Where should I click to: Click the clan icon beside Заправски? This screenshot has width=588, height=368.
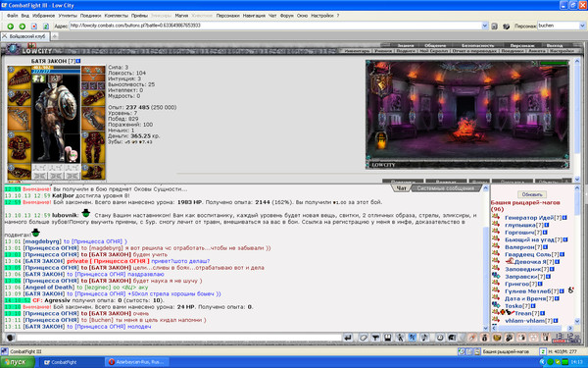496,276
